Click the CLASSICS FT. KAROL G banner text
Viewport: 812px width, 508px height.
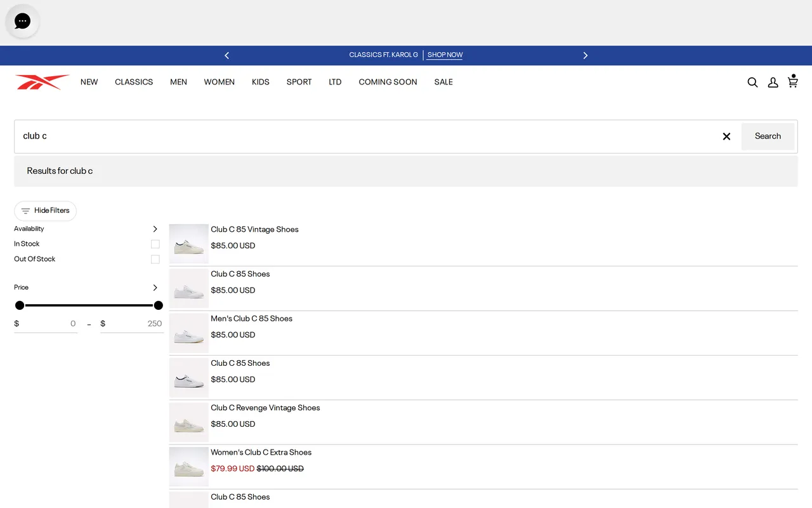coord(383,55)
